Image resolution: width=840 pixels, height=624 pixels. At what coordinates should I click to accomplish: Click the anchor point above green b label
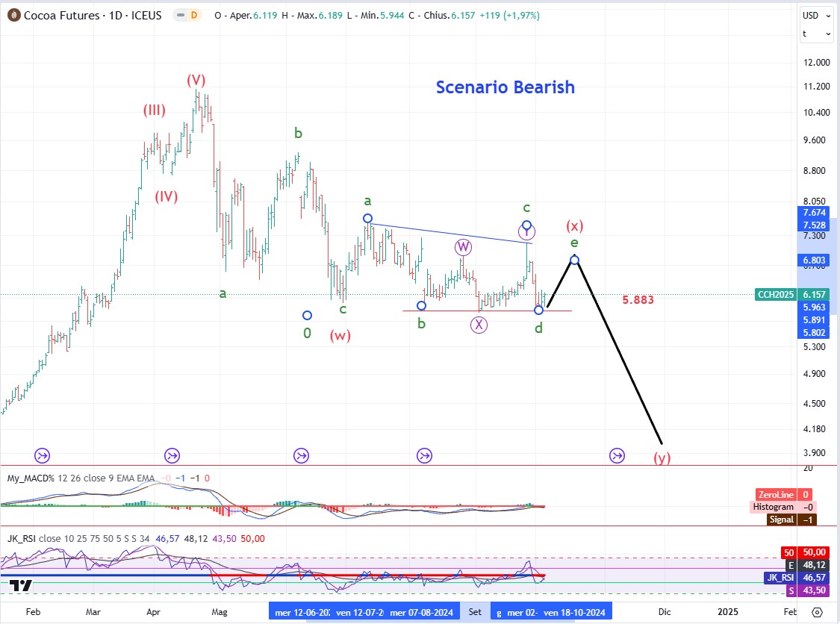(422, 306)
